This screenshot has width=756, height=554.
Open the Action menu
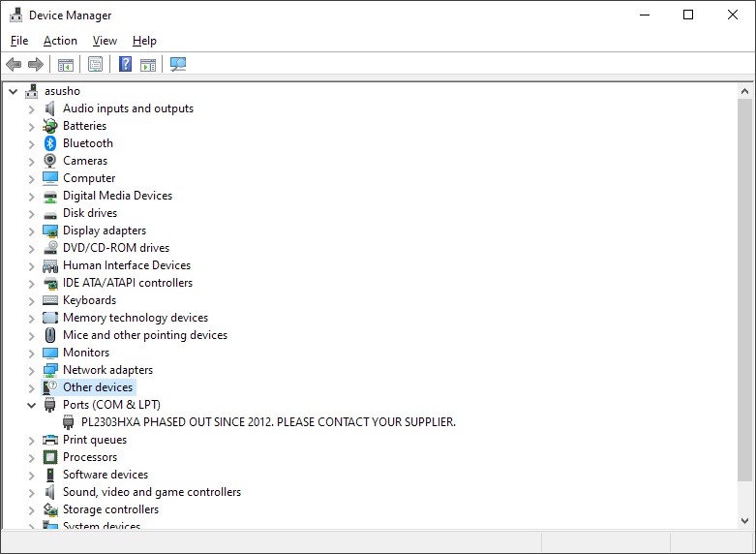click(x=60, y=41)
